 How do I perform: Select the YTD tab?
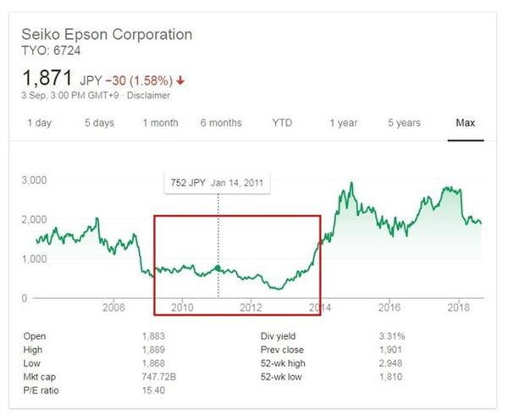click(x=282, y=123)
